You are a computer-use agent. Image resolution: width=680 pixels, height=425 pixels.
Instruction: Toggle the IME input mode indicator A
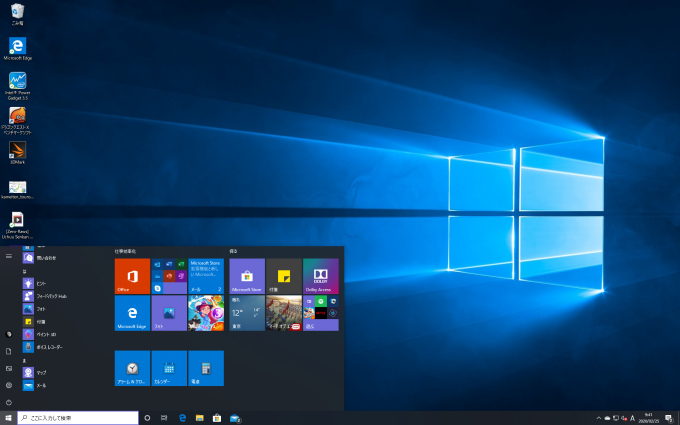tap(632, 418)
